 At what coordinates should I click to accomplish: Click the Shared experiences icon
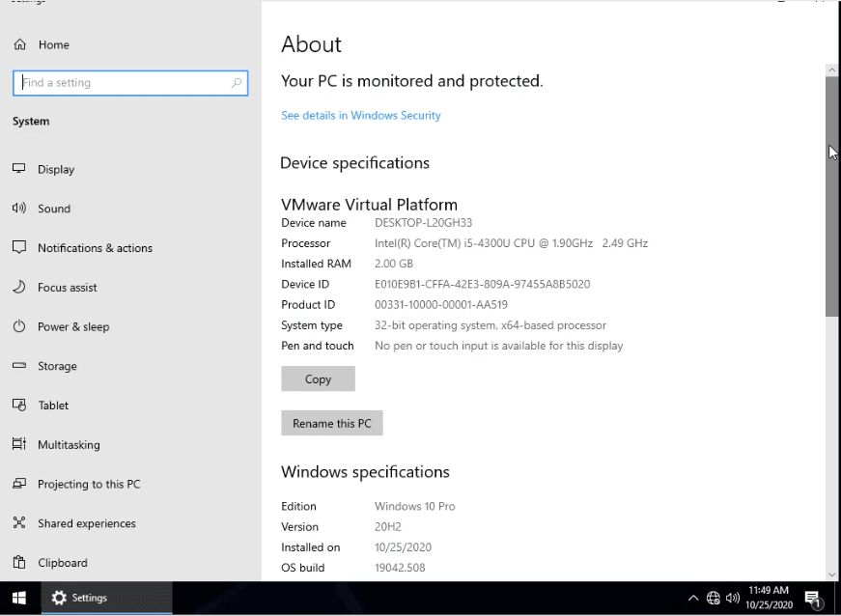coord(18,522)
